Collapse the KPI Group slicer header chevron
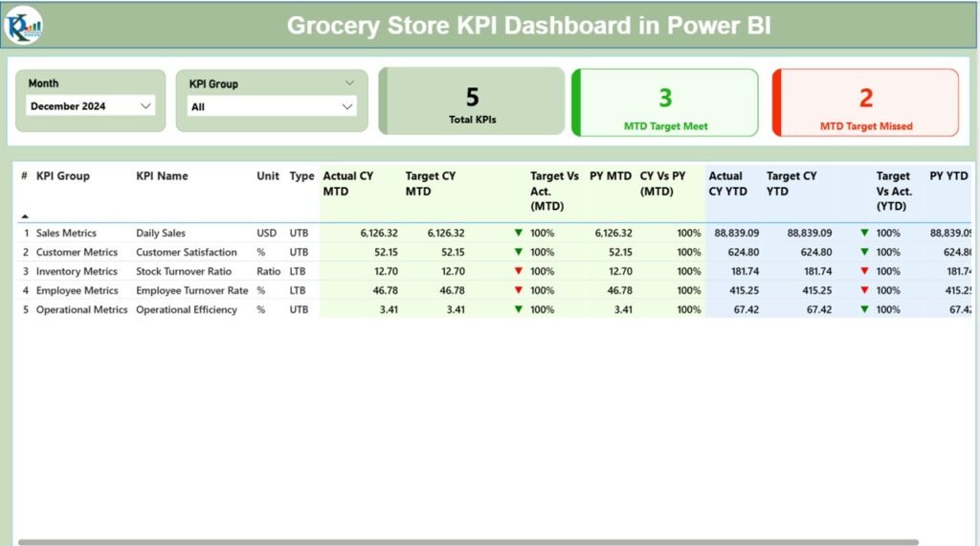 tap(349, 83)
